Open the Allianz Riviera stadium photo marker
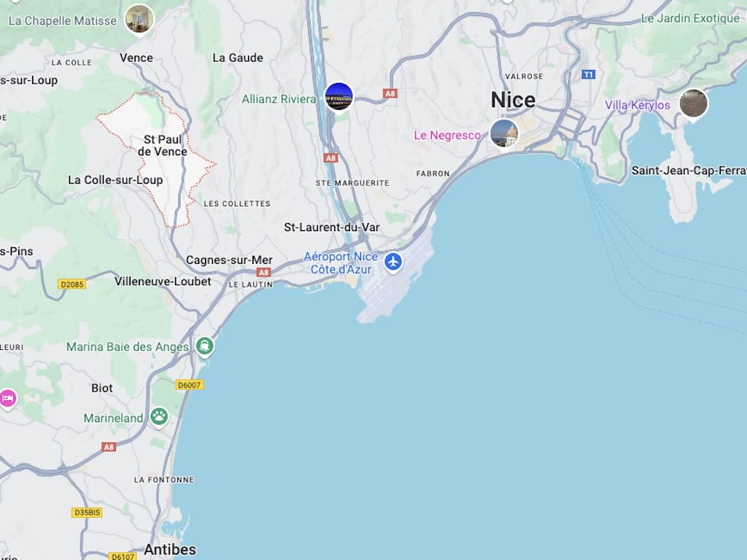This screenshot has width=747, height=560. 338,97
